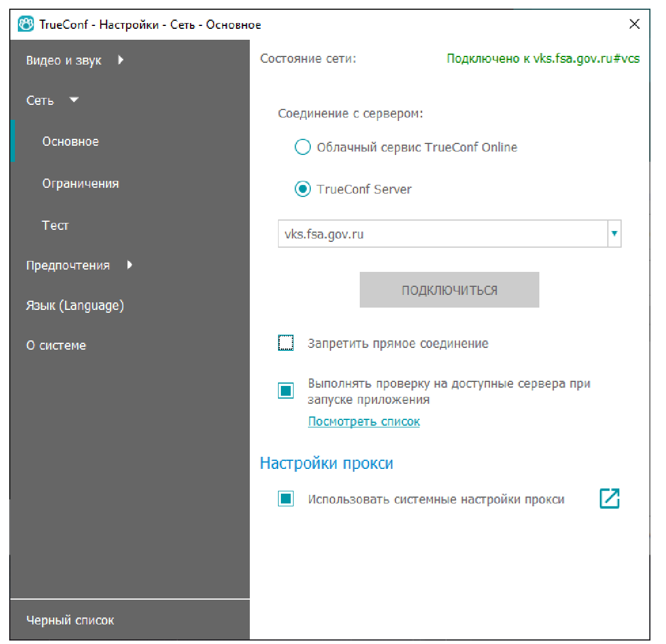Open system proxy settings external link icon
The height and width of the screenshot is (644, 666).
[609, 498]
